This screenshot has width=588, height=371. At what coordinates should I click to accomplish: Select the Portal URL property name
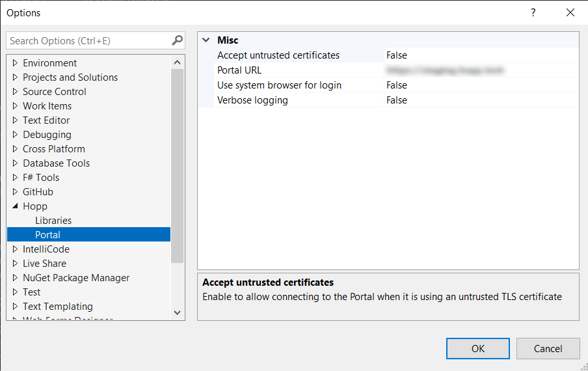coord(239,70)
